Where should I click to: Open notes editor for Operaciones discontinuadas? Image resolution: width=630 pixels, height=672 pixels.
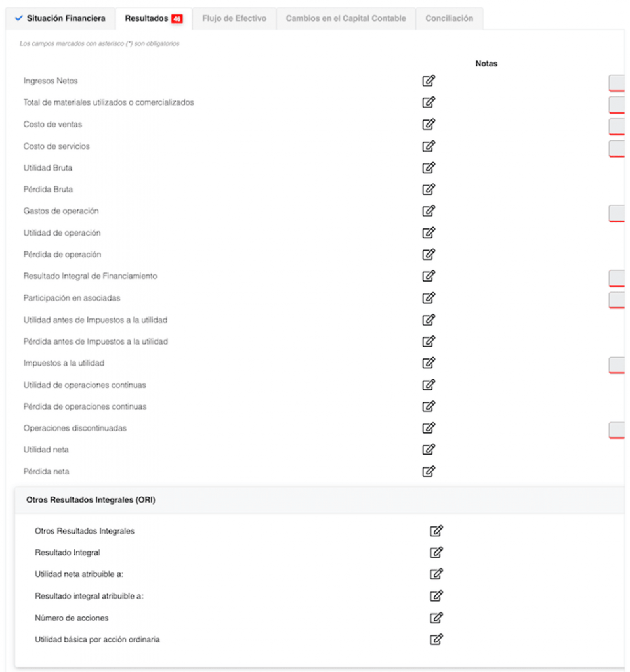pyautogui.click(x=429, y=428)
